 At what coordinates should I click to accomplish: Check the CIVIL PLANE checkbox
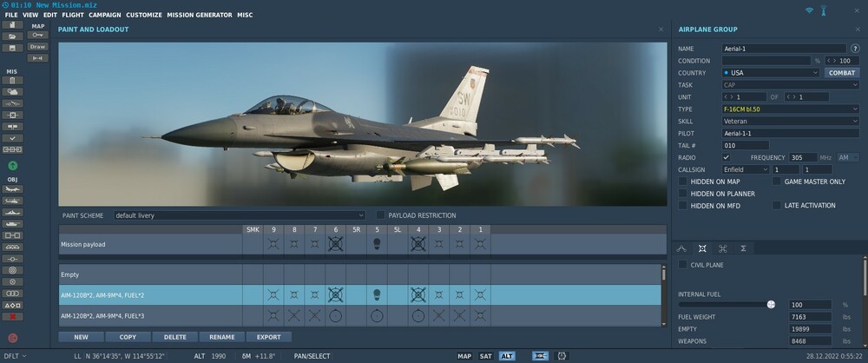682,265
